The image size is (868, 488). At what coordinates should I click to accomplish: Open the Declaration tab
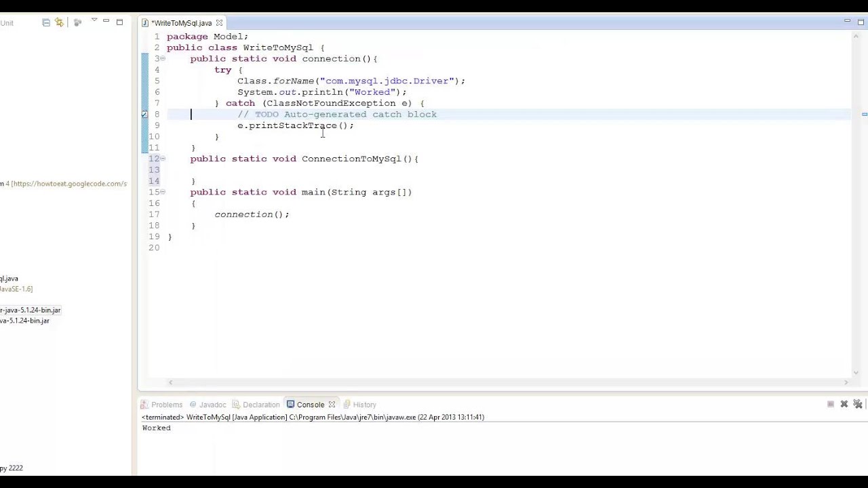256,405
